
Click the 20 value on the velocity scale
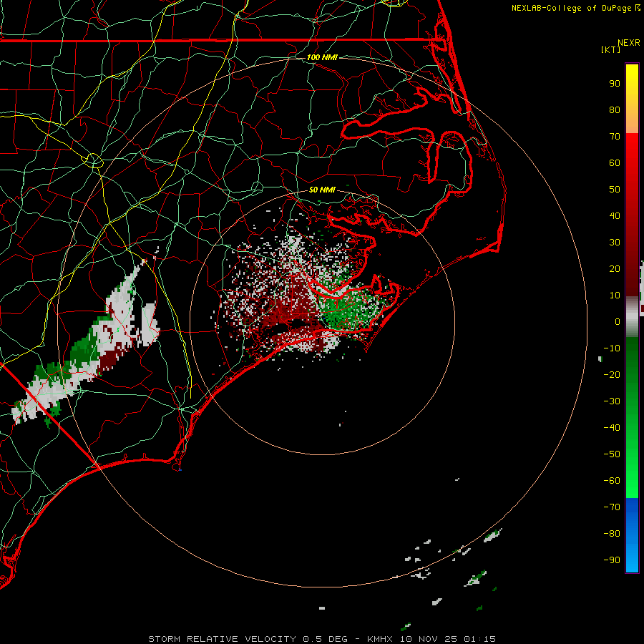(x=615, y=269)
